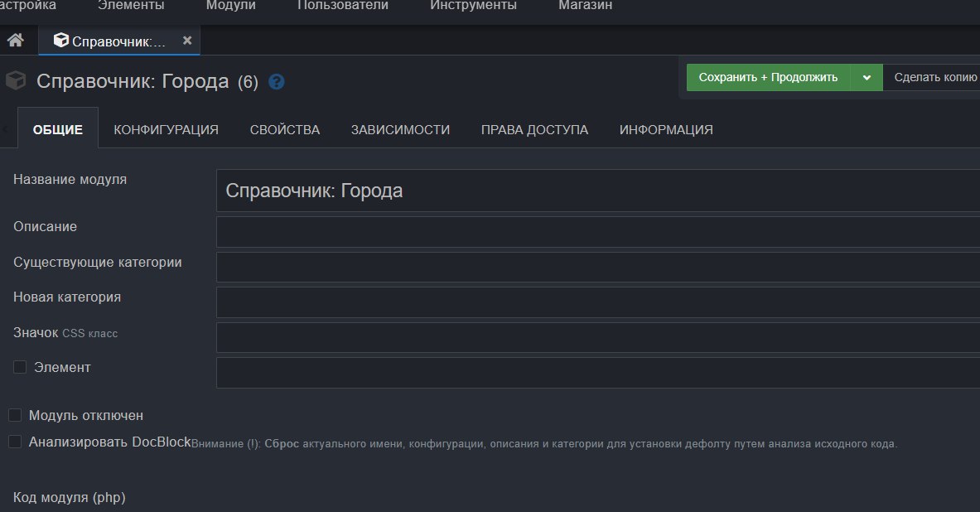The height and width of the screenshot is (512, 980).
Task: Open the save options dropdown arrow
Action: (x=867, y=78)
